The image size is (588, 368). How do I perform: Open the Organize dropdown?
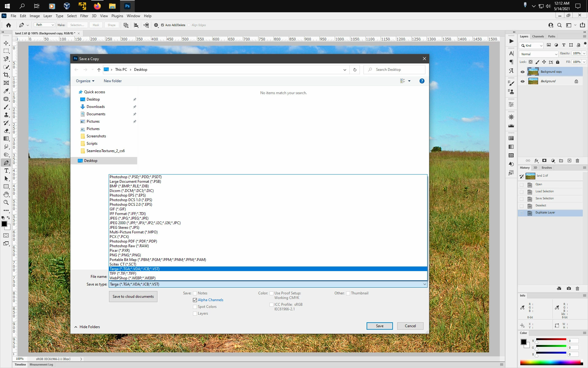coord(85,81)
